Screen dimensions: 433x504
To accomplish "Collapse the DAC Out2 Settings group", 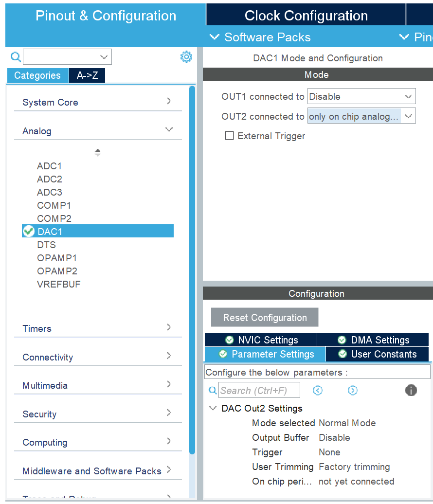I will [x=213, y=408].
